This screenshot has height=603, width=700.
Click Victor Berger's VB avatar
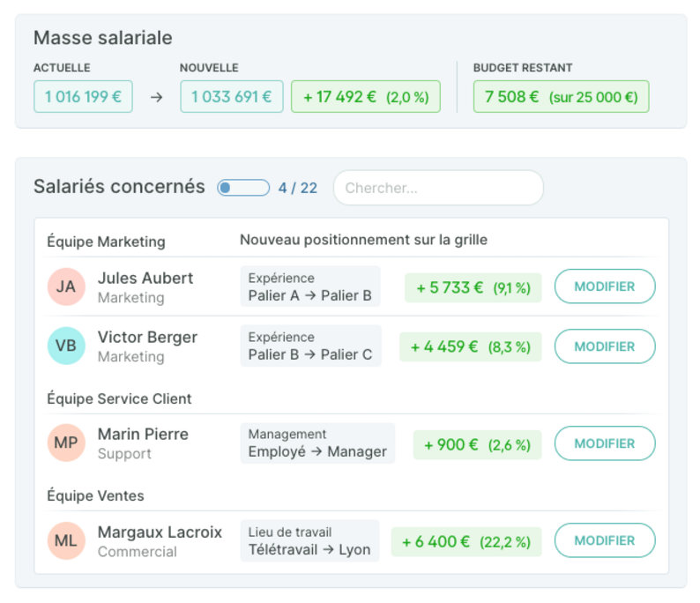[66, 346]
